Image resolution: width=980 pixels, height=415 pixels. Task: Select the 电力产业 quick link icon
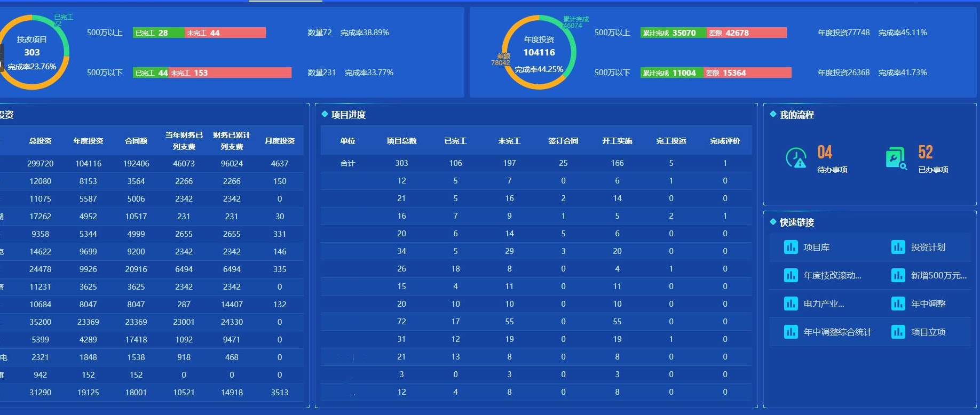(791, 304)
